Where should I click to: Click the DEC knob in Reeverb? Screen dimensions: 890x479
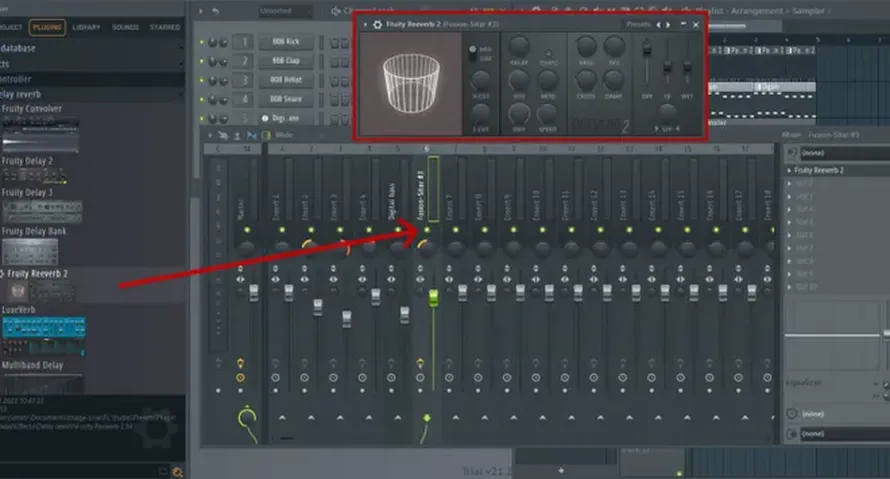(x=614, y=47)
